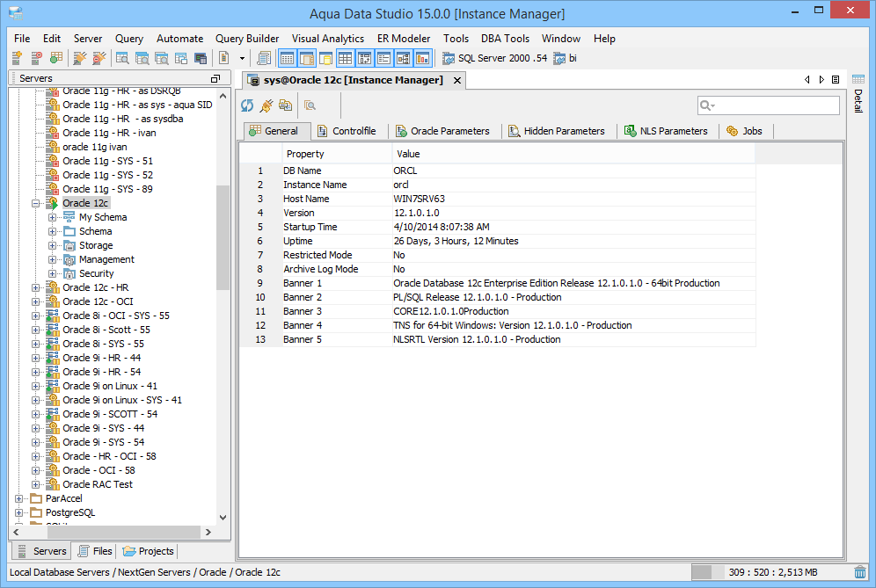Select Oracle 9i on Linux - 41 server

coord(109,386)
